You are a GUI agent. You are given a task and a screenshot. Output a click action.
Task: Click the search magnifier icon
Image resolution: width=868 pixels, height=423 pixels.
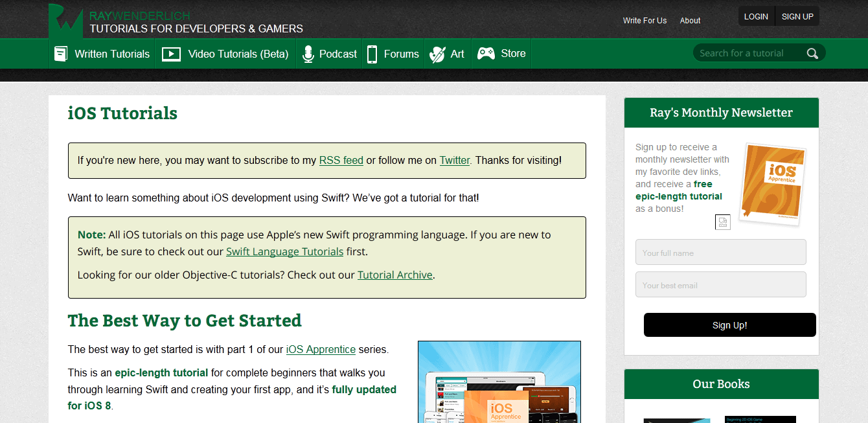(812, 53)
